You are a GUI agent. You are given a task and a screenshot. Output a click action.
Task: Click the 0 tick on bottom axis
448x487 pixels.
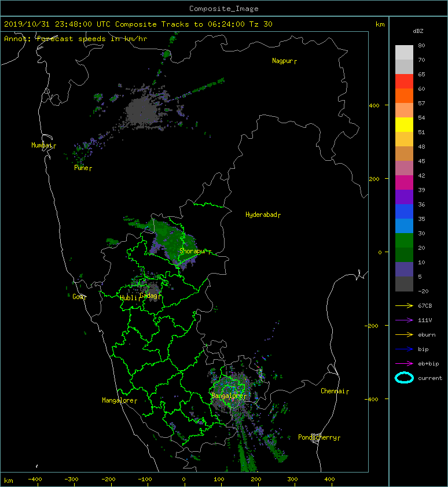click(x=183, y=479)
